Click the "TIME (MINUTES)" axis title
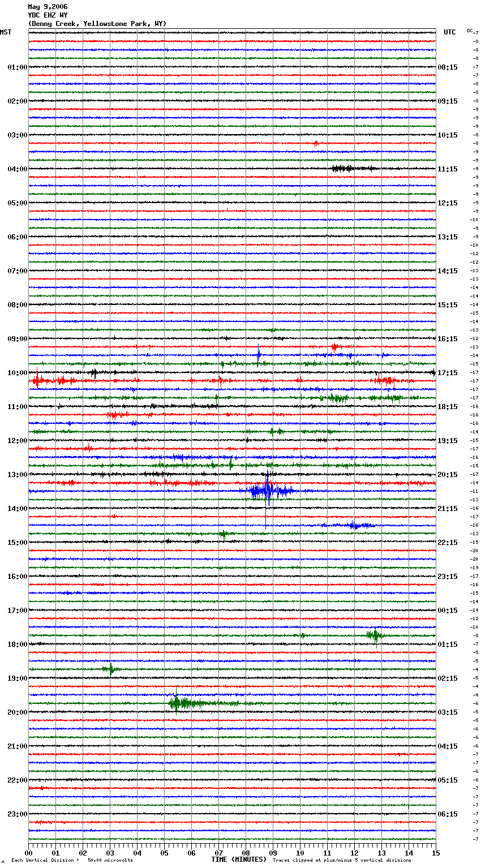 (239, 860)
